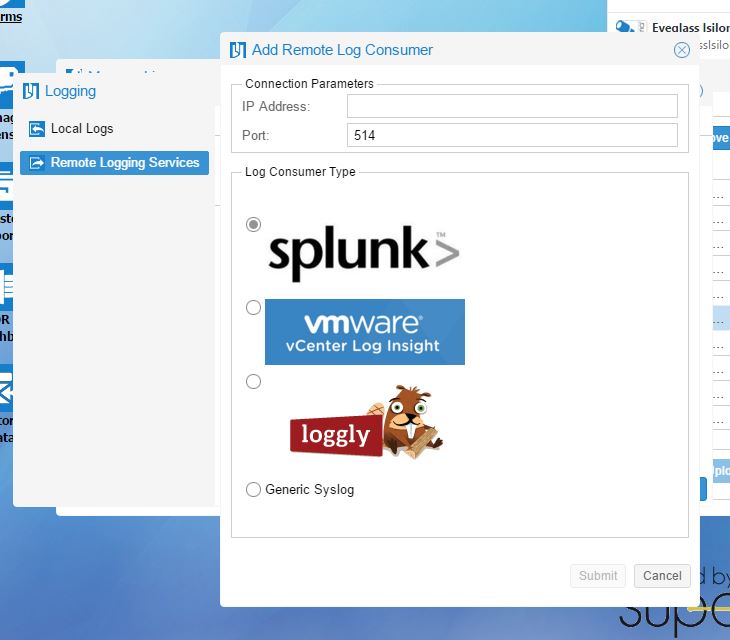Open Local Logs in Logging window
730x640 pixels.
82,128
